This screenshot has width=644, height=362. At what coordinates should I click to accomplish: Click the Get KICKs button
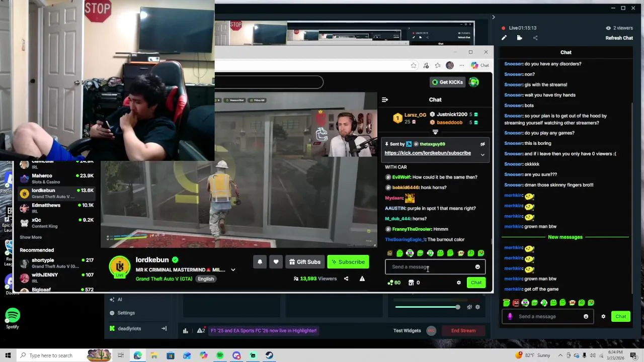pos(447,82)
